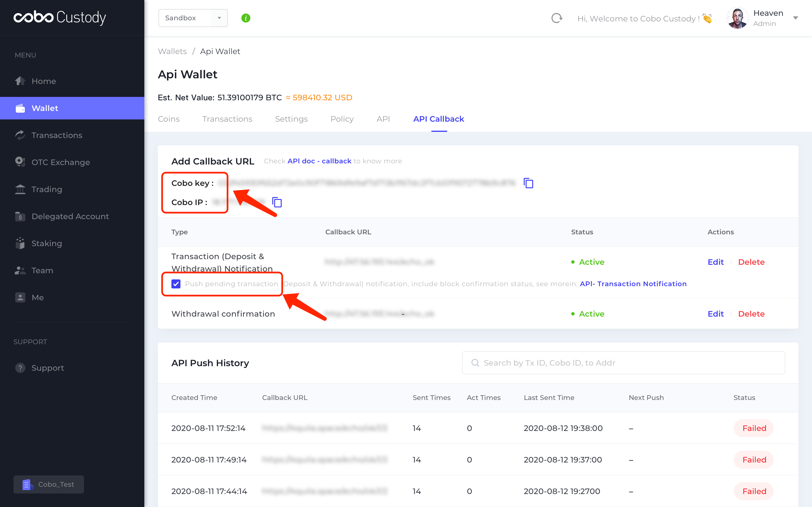This screenshot has height=507, width=812.
Task: Switch to the Policy tab
Action: point(342,119)
